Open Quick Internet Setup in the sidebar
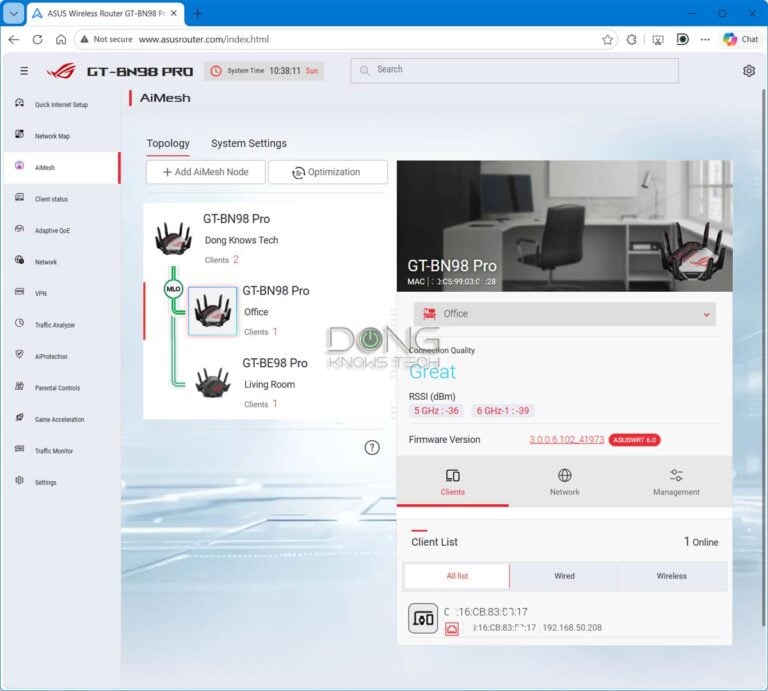The image size is (768, 691). [x=61, y=104]
